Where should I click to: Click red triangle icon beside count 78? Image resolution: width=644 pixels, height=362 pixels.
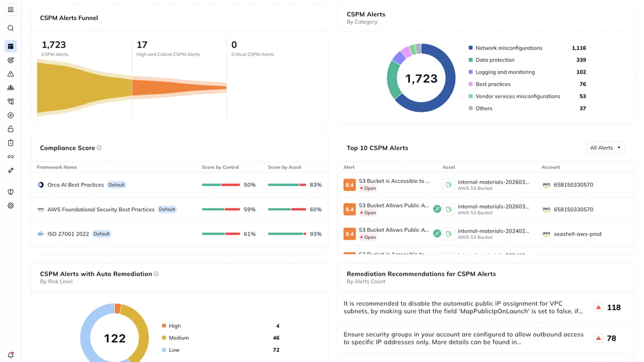(599, 338)
